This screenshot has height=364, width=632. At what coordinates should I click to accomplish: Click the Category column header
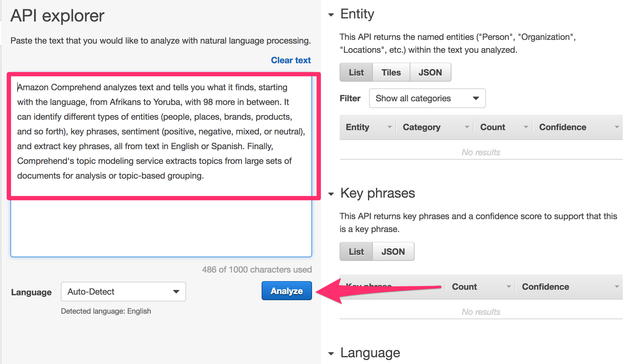click(x=421, y=127)
